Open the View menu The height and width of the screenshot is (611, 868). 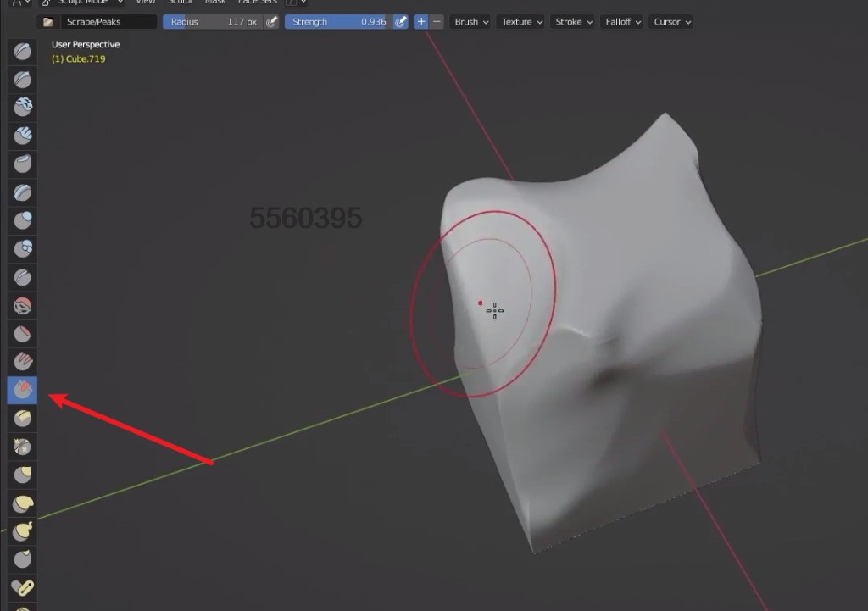(146, 3)
